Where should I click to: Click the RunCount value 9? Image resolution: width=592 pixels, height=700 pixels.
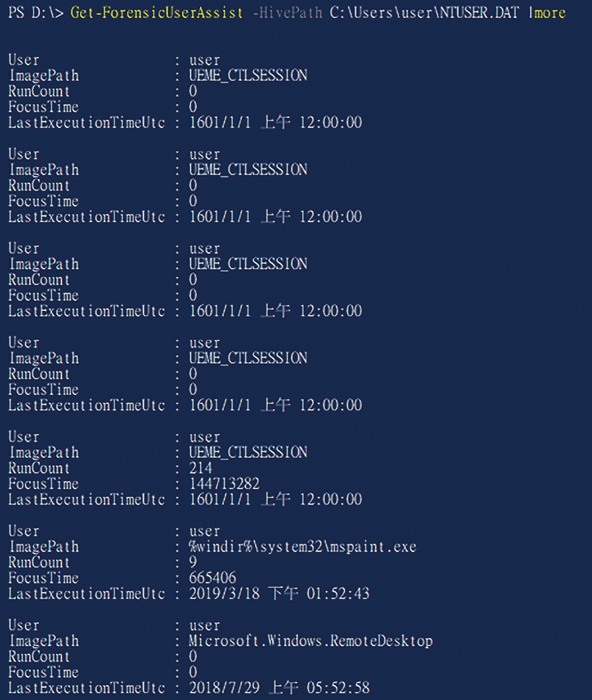coord(193,562)
